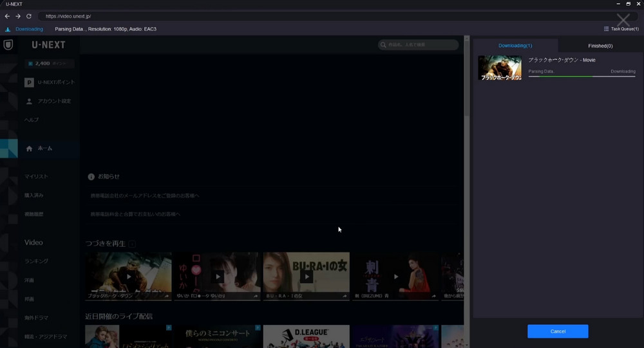Open 僕らのミニコンサート live thumbnail
Viewport: 644px width, 348px height.
(x=218, y=336)
